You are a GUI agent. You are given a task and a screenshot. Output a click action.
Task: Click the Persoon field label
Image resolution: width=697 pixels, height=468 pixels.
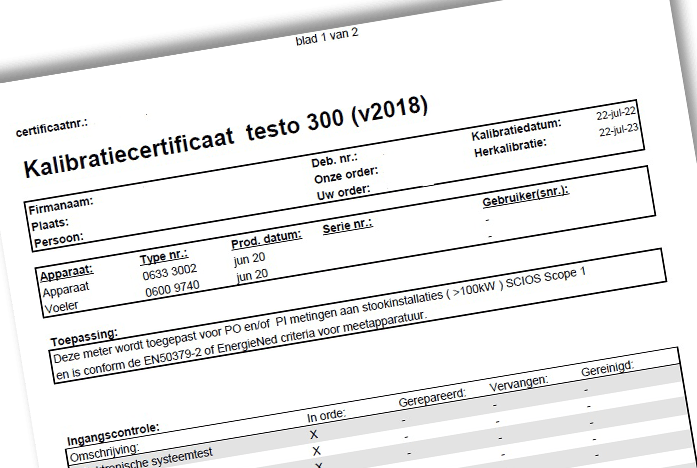58,240
